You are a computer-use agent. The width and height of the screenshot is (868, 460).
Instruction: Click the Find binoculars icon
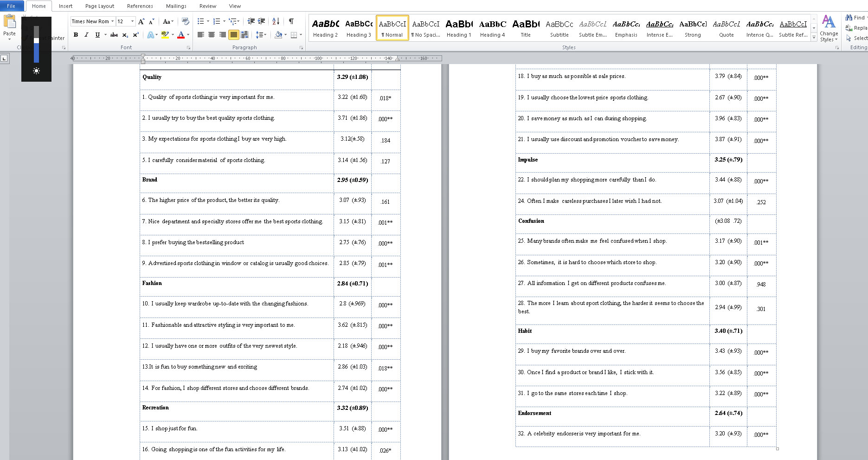pyautogui.click(x=849, y=18)
